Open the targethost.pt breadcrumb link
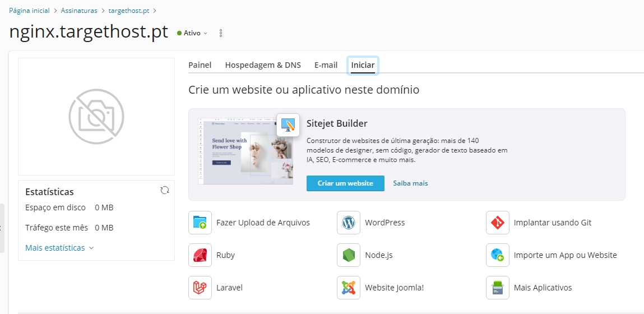The height and width of the screenshot is (314, 644). click(x=129, y=11)
